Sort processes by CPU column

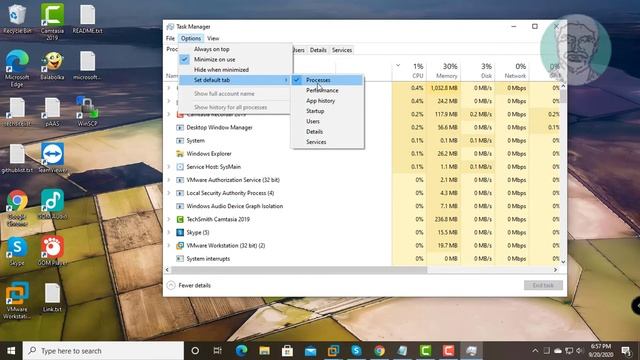(x=409, y=71)
